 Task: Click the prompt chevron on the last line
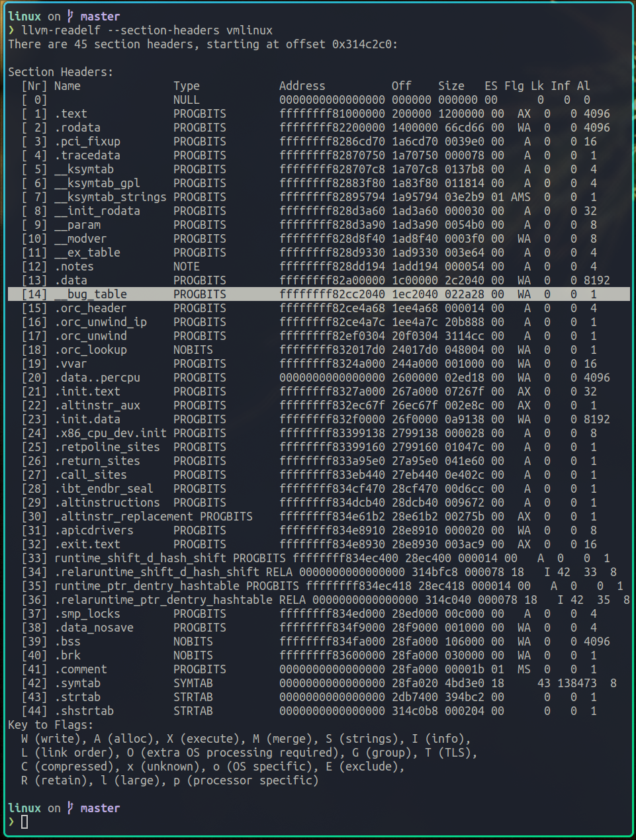11,821
